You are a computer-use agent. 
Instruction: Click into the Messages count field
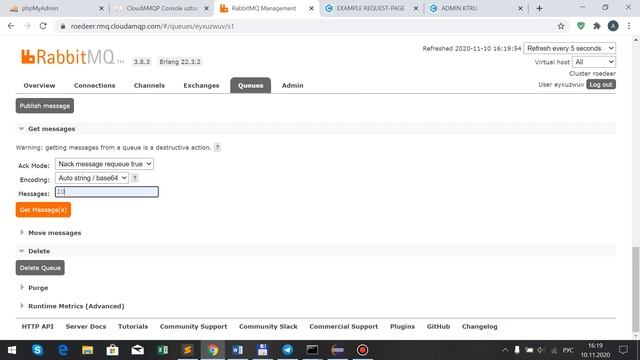pyautogui.click(x=107, y=192)
